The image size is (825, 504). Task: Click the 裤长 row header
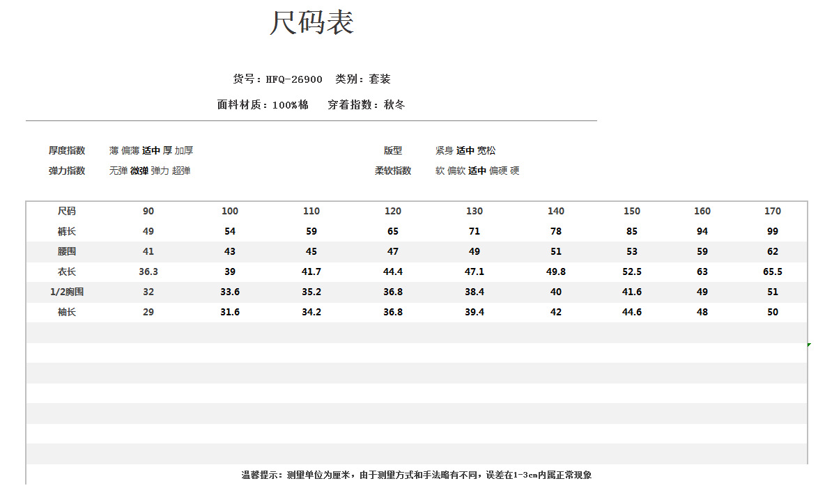coord(67,231)
